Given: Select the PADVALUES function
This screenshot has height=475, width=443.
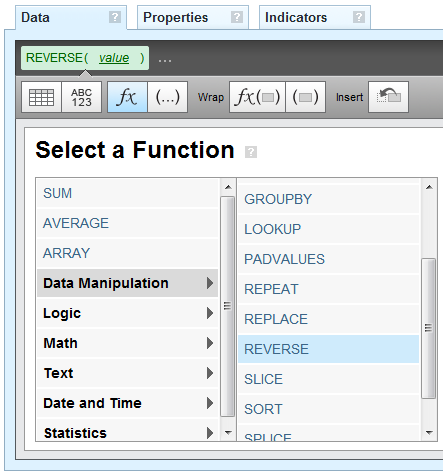Looking at the screenshot, I should click(328, 259).
